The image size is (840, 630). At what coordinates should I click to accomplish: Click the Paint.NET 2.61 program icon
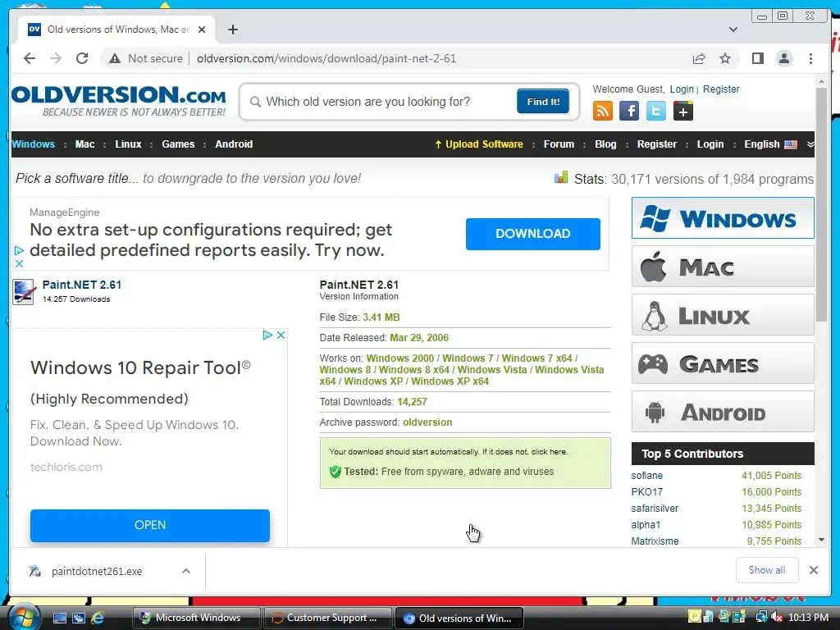click(24, 292)
